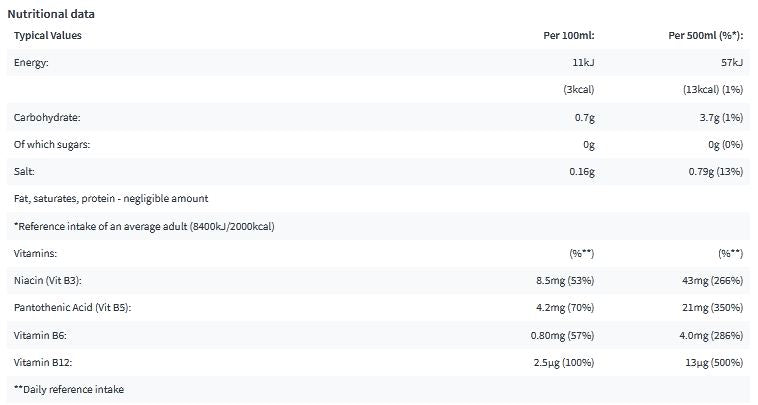This screenshot has height=405, width=758.
Task: Select the Fat, saturates, protein negligible text
Action: coord(111,199)
